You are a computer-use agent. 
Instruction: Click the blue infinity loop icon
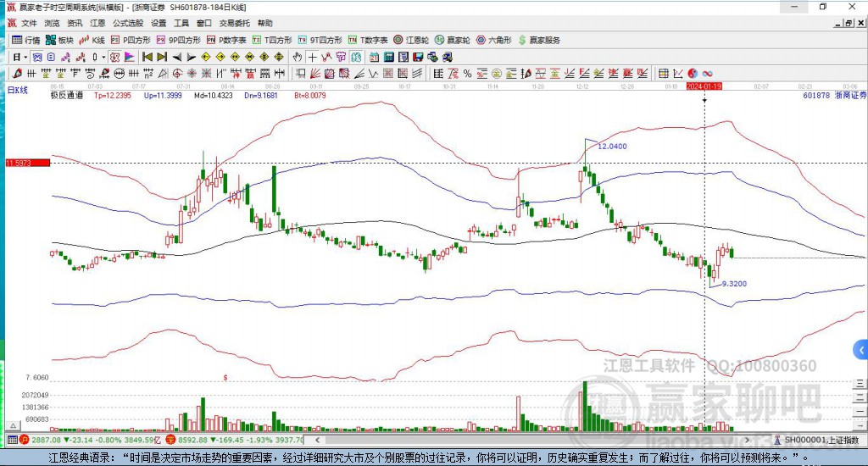tap(708, 73)
